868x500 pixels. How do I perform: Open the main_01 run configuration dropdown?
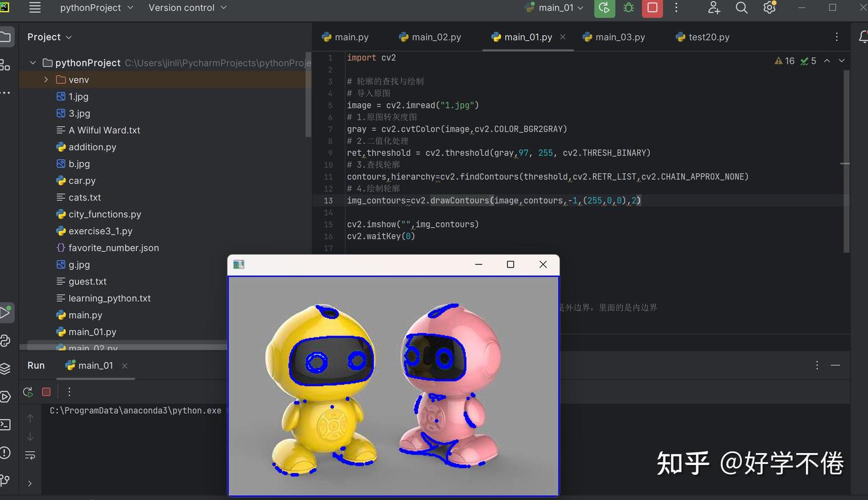point(554,8)
